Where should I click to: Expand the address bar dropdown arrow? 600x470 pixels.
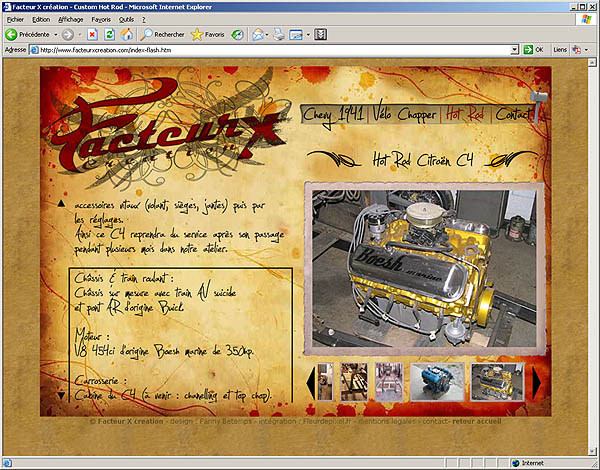point(515,50)
